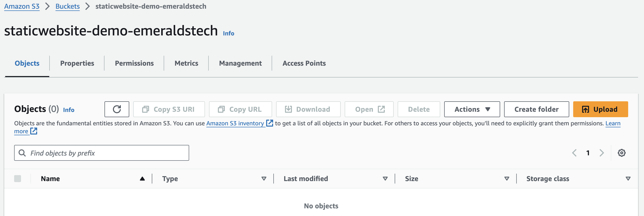
Task: Click the refresh objects icon button
Action: [x=117, y=109]
